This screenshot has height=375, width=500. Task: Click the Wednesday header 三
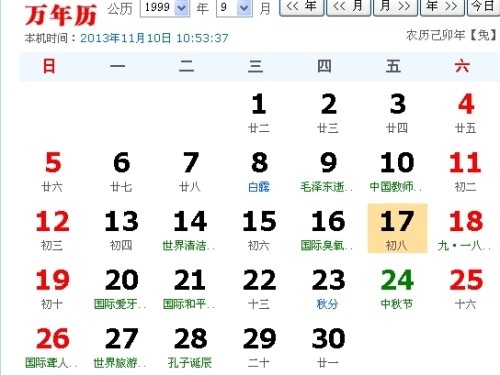255,66
